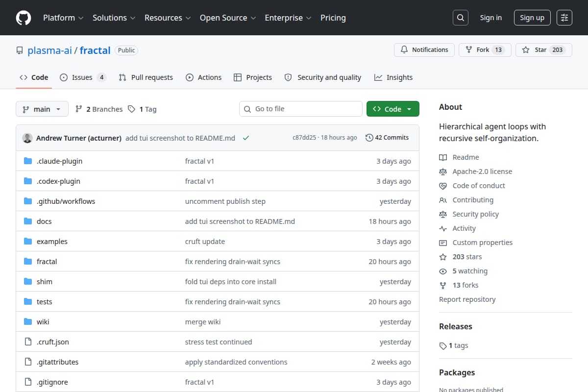Expand the Enterprise menu
The image size is (588, 392).
click(x=288, y=18)
